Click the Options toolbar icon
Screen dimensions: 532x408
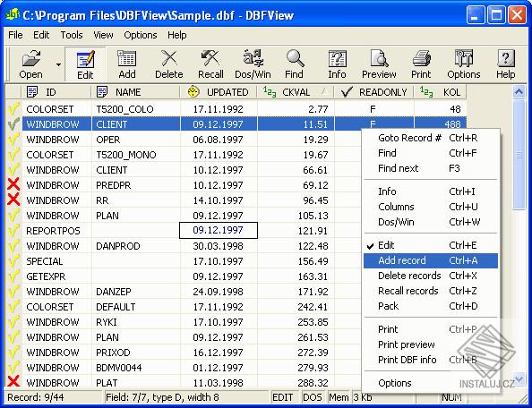(464, 64)
